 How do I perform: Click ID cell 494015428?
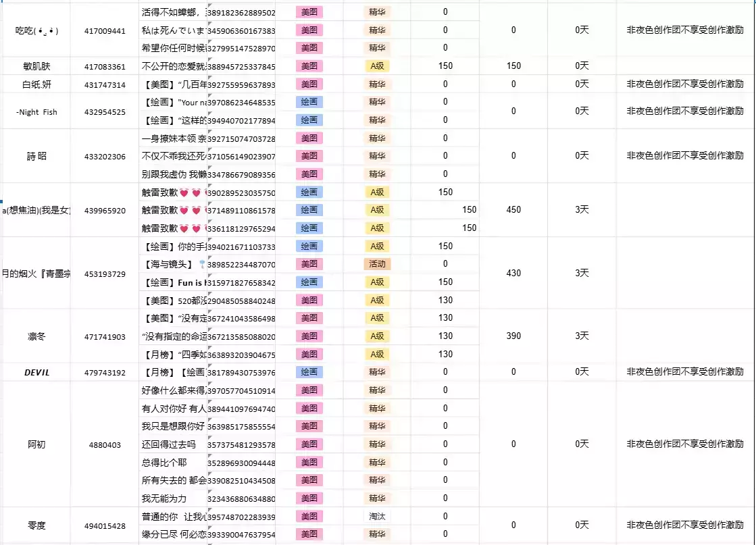(x=105, y=525)
